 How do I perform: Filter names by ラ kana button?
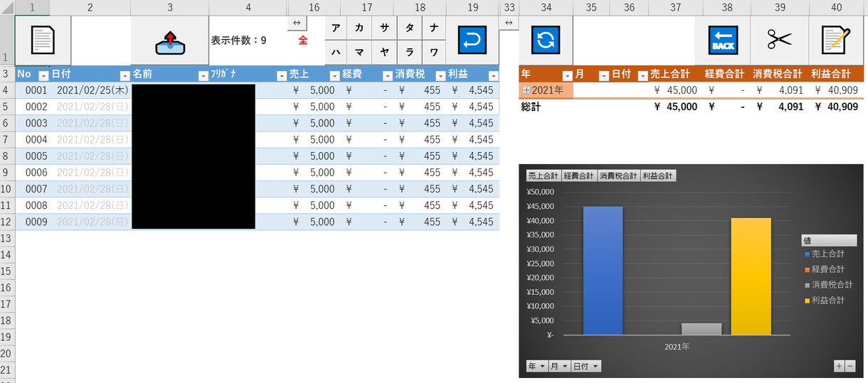tap(409, 53)
